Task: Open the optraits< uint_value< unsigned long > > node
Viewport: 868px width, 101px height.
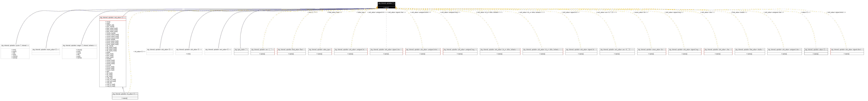Action: point(460,51)
